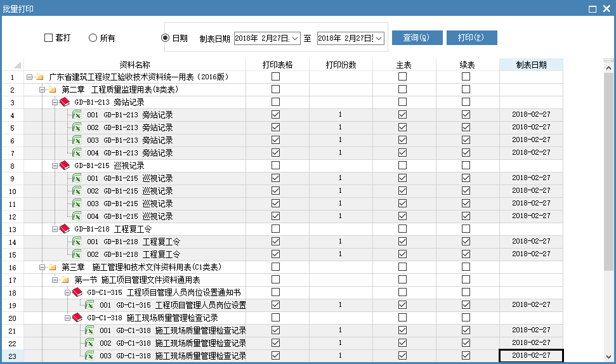The width and height of the screenshot is (616, 364).
Task: Collapse the GD-B1-213 旁站记录 node
Action: click(55, 102)
